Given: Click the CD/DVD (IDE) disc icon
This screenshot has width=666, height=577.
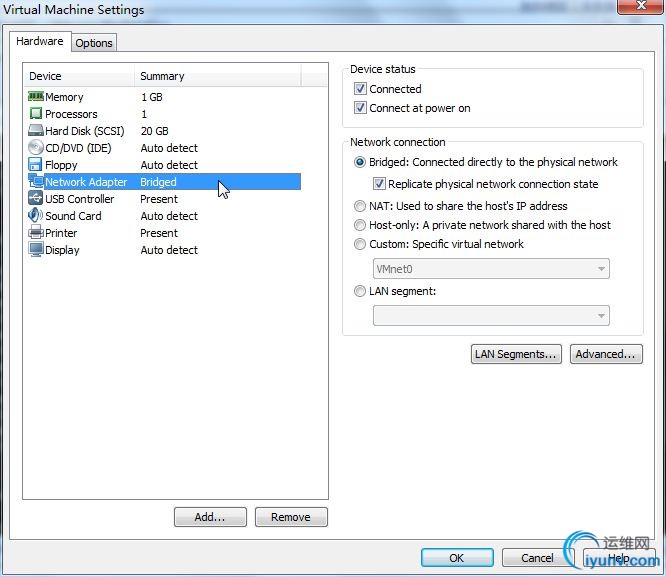Looking at the screenshot, I should [36, 147].
